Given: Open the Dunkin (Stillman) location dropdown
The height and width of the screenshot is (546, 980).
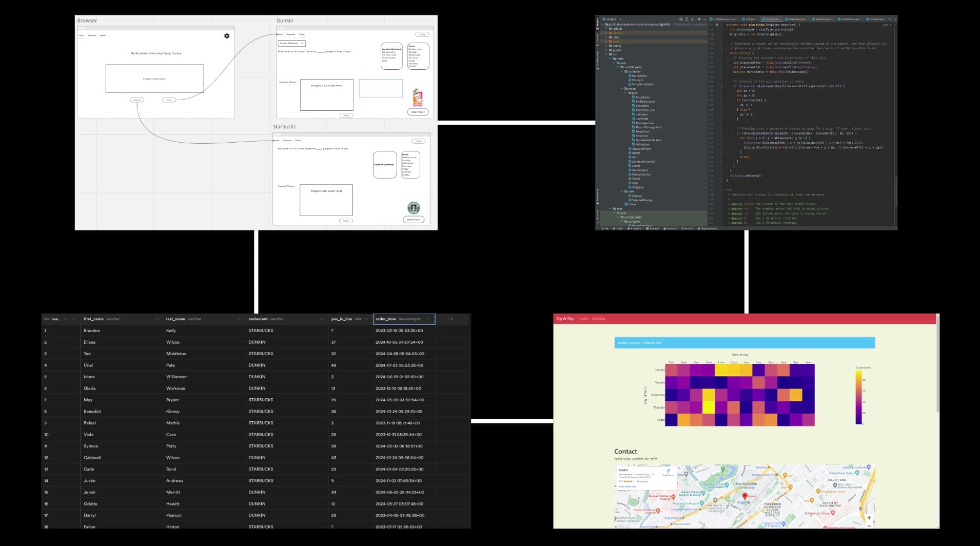Looking at the screenshot, I should (291, 43).
